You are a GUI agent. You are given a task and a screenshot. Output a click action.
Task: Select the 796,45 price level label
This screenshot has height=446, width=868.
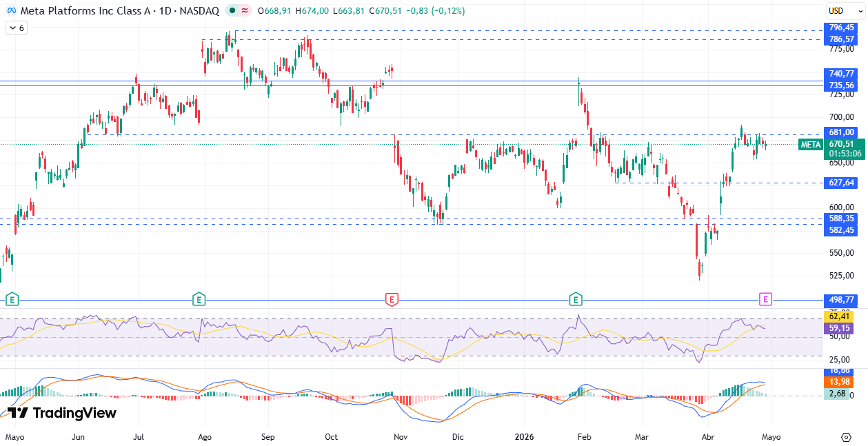[x=841, y=28]
